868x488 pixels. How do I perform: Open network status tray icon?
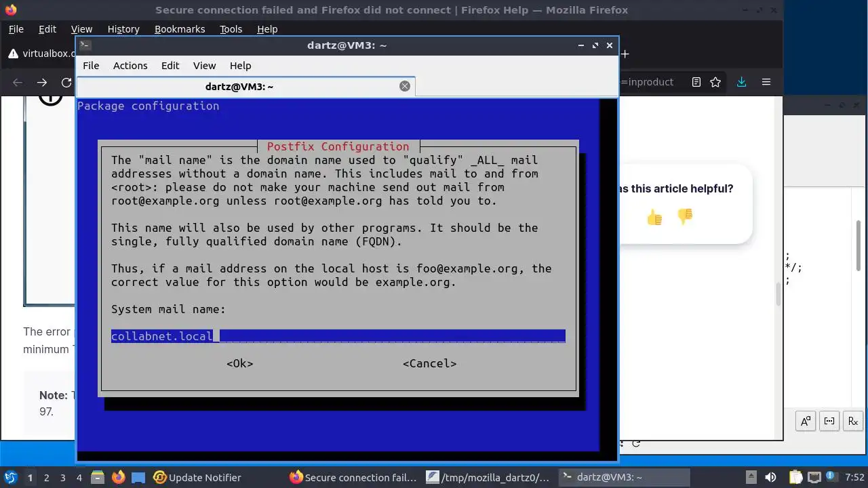coord(814,477)
